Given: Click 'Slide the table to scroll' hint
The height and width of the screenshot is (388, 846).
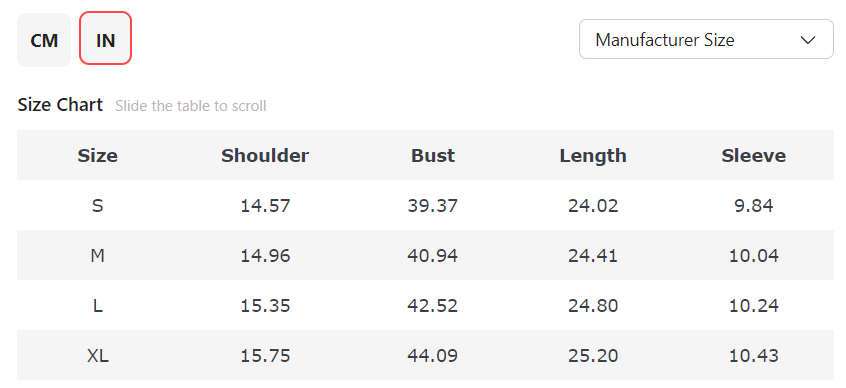Looking at the screenshot, I should click(190, 106).
